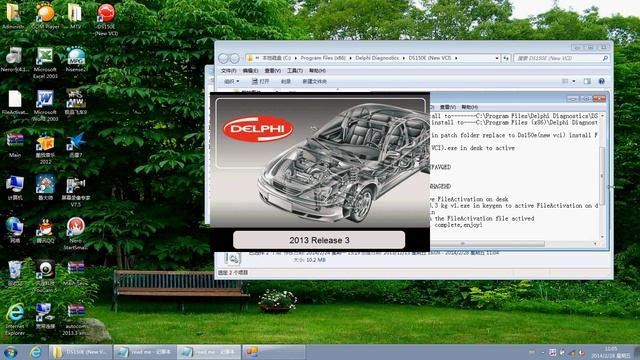The image size is (640, 360).
Task: Open the MW wubi input shortcut
Action: pyautogui.click(x=76, y=102)
